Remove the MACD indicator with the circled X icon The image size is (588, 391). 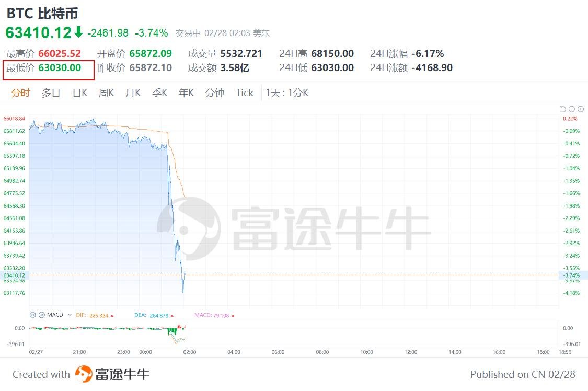coord(41,315)
